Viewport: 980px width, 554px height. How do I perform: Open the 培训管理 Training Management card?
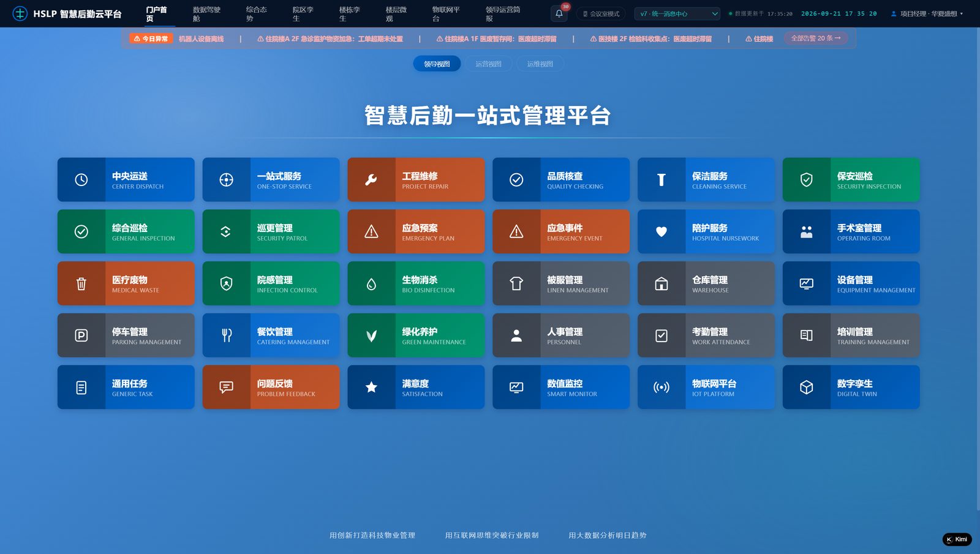pos(851,335)
